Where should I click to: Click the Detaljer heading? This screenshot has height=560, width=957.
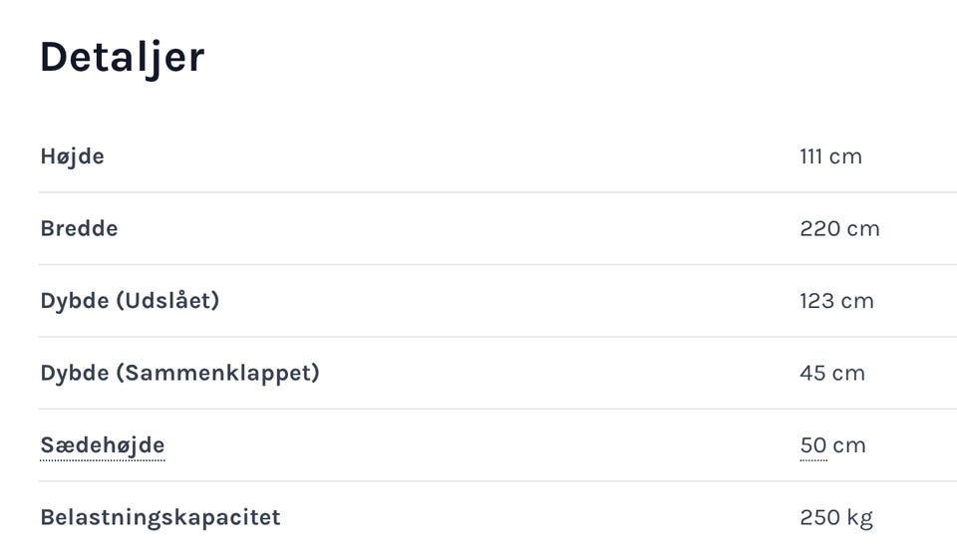[122, 57]
